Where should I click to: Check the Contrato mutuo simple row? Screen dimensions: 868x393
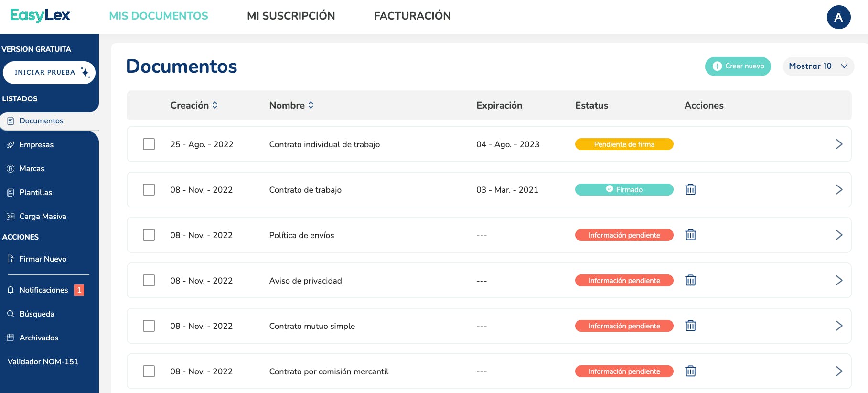coord(149,326)
